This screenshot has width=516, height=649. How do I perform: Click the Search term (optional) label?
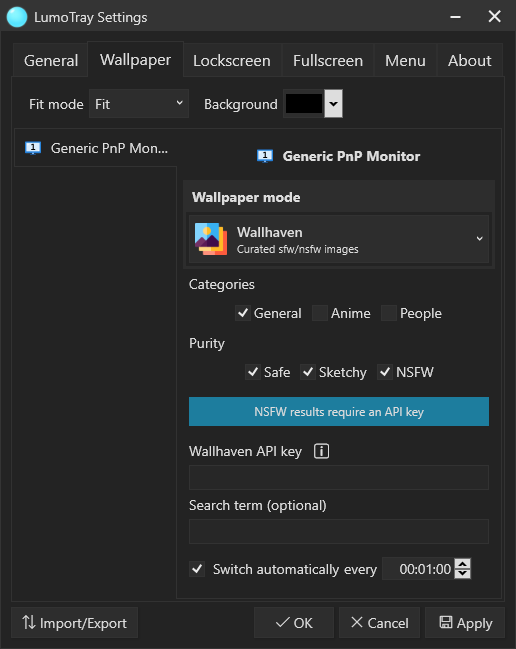258,505
